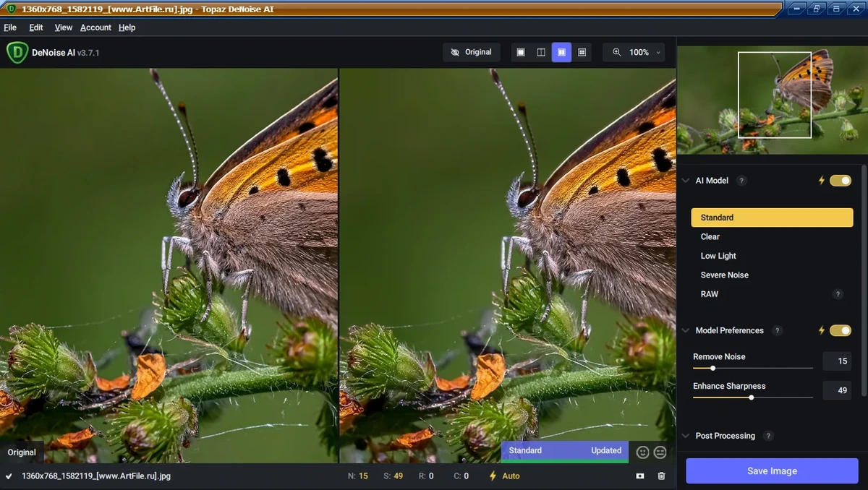The height and width of the screenshot is (490, 868).
Task: Click the title bar app icon
Action: pyautogui.click(x=12, y=9)
